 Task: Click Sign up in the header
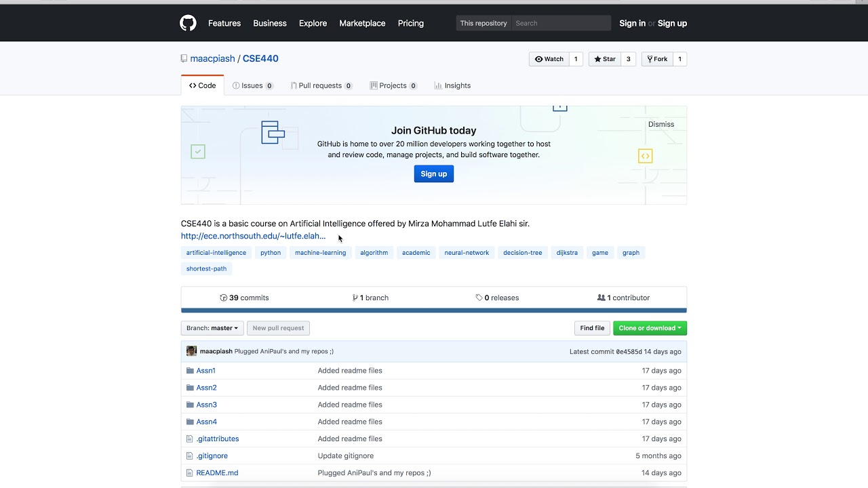click(672, 23)
